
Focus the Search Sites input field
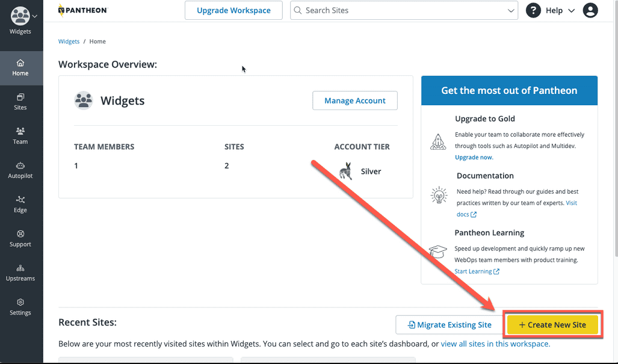[398, 10]
